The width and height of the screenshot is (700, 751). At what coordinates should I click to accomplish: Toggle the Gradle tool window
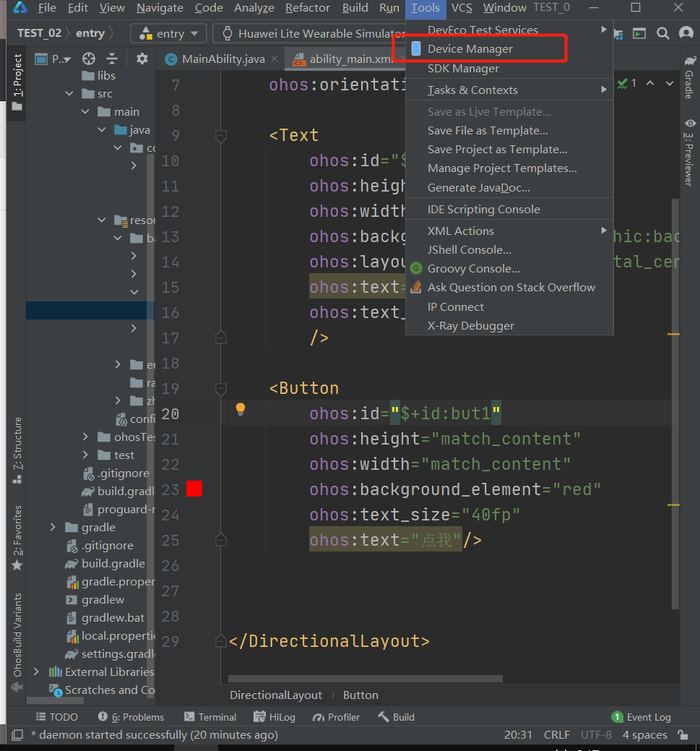(689, 77)
